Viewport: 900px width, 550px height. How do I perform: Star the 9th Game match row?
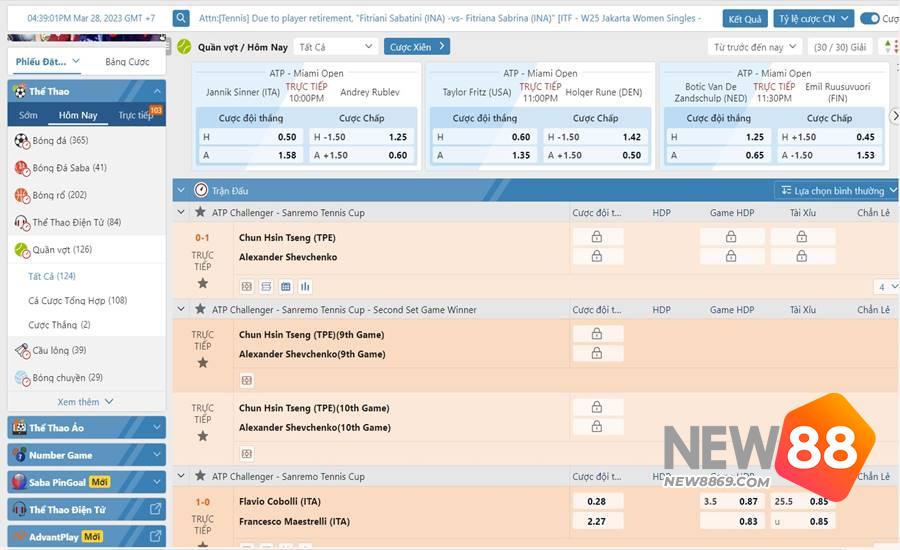(203, 362)
